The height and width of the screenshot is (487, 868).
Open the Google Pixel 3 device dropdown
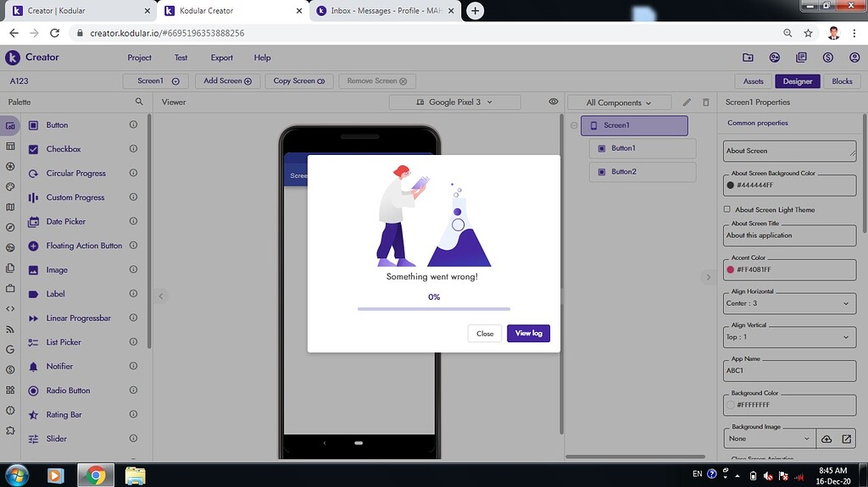454,102
